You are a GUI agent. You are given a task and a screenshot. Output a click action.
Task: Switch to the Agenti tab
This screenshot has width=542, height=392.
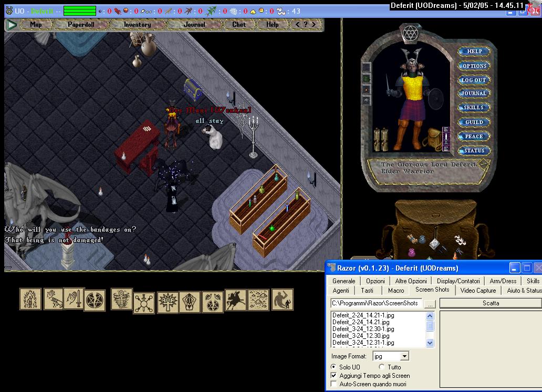(341, 291)
